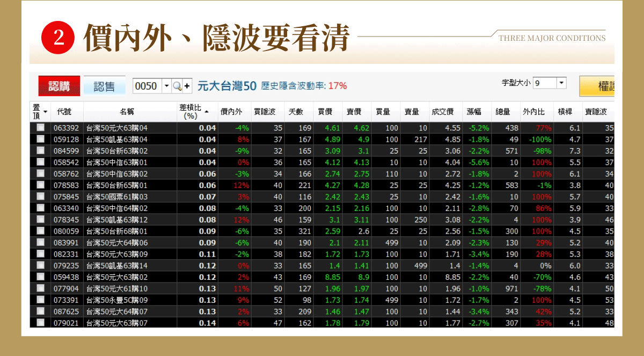
Task: Click warrant name 台灣50元大61購10
Action: pyautogui.click(x=117, y=288)
